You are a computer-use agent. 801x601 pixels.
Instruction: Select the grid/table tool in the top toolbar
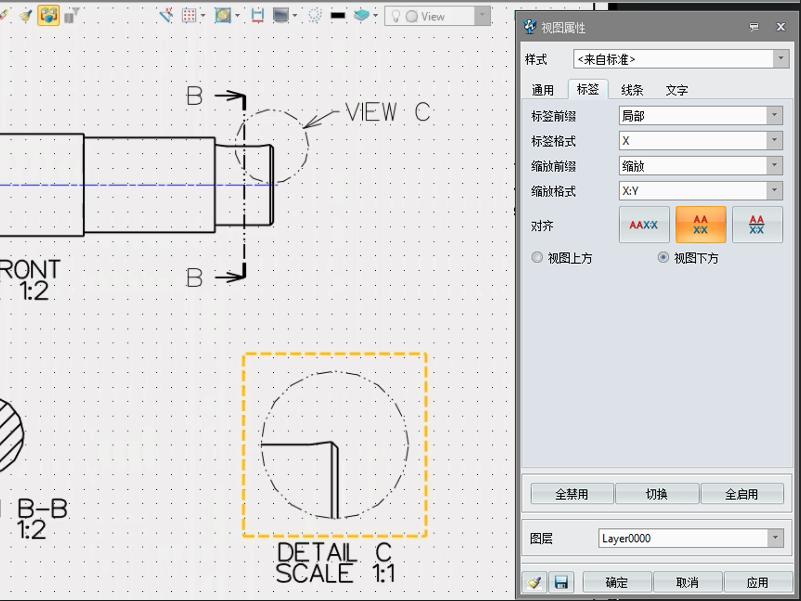[187, 14]
